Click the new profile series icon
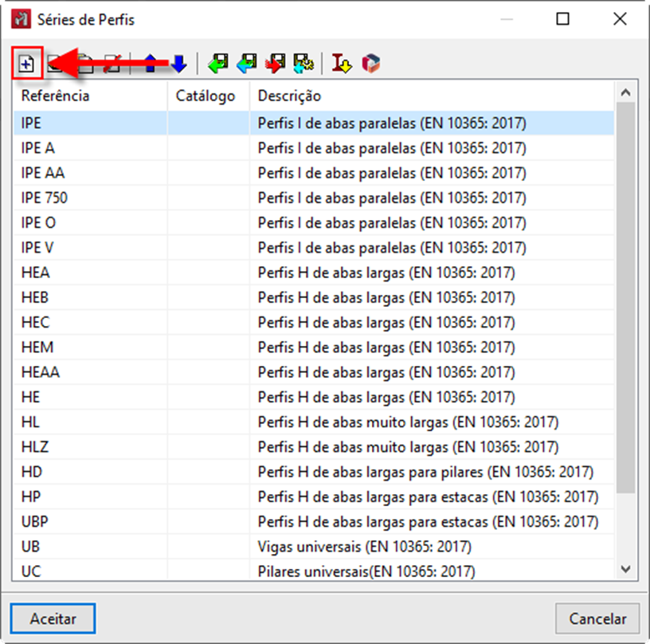Image resolution: width=650 pixels, height=644 pixels. (x=26, y=64)
